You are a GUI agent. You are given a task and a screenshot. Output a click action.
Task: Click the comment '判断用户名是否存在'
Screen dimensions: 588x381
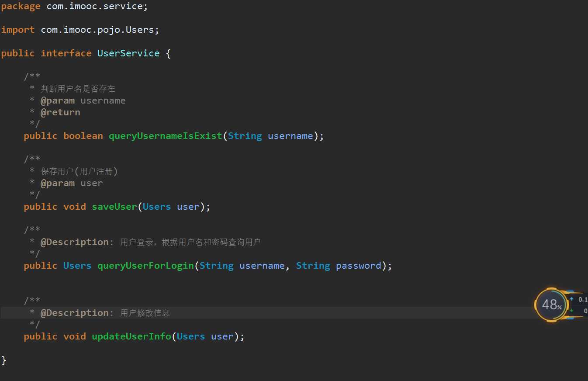coord(78,89)
